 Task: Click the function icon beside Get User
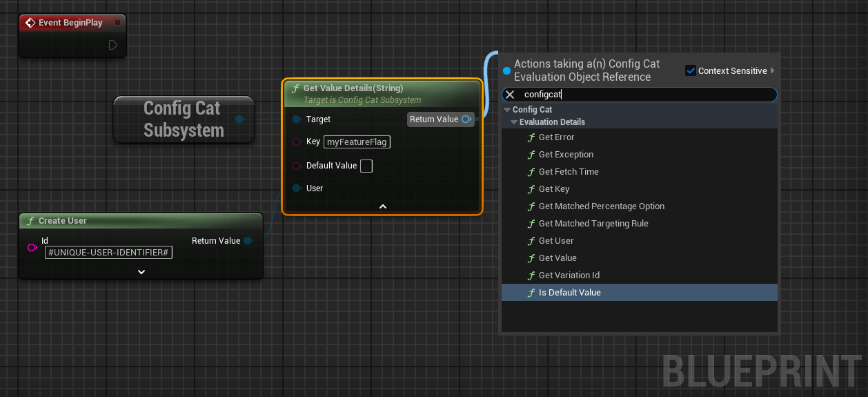[531, 241]
